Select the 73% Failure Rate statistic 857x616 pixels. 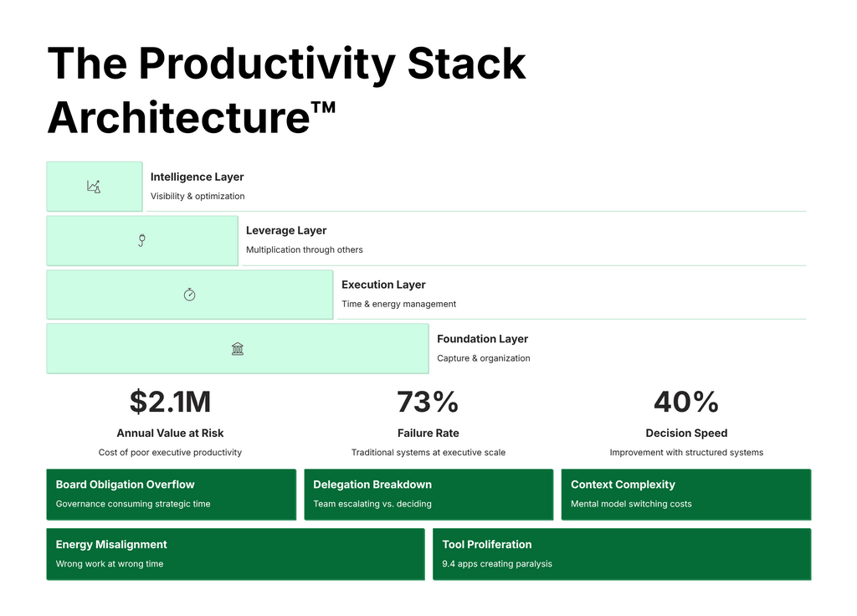coord(428,403)
